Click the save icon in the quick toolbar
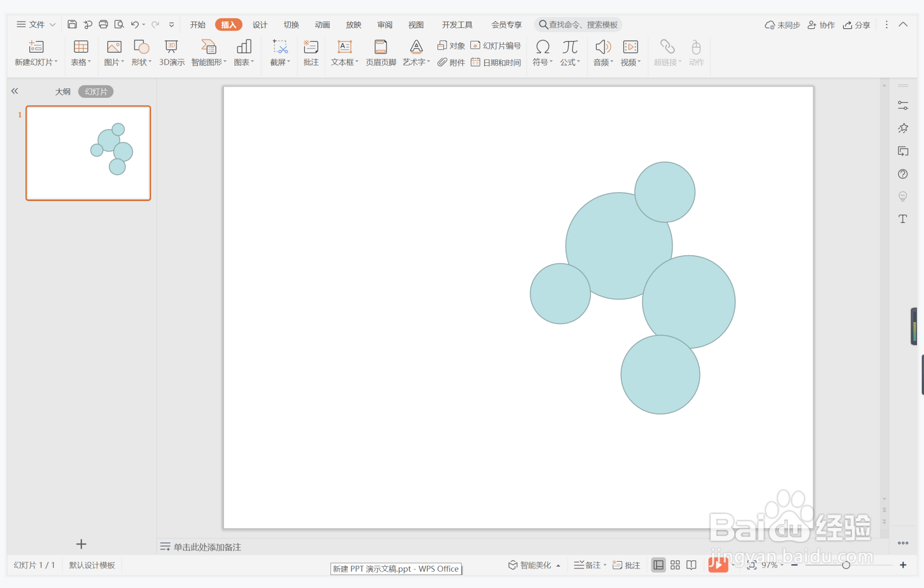 [x=72, y=25]
